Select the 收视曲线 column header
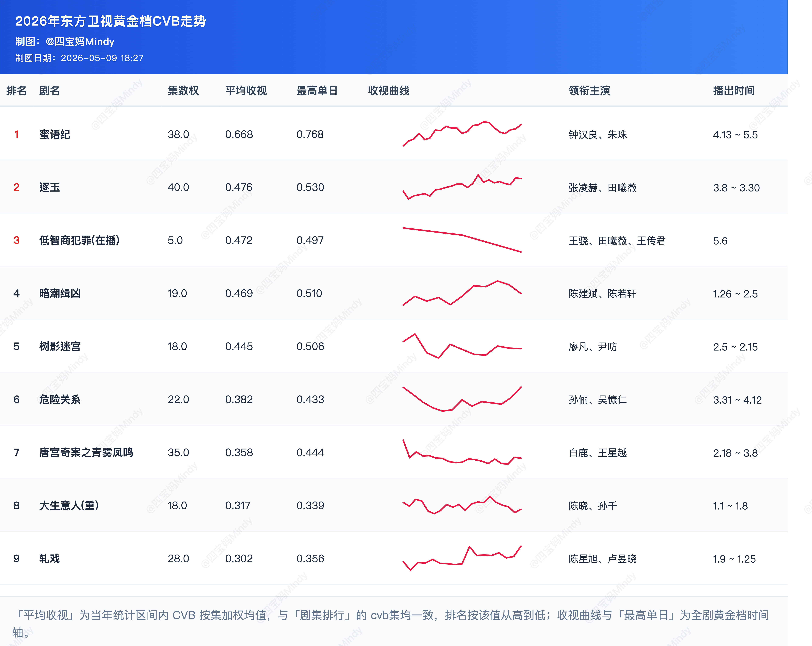 click(388, 91)
